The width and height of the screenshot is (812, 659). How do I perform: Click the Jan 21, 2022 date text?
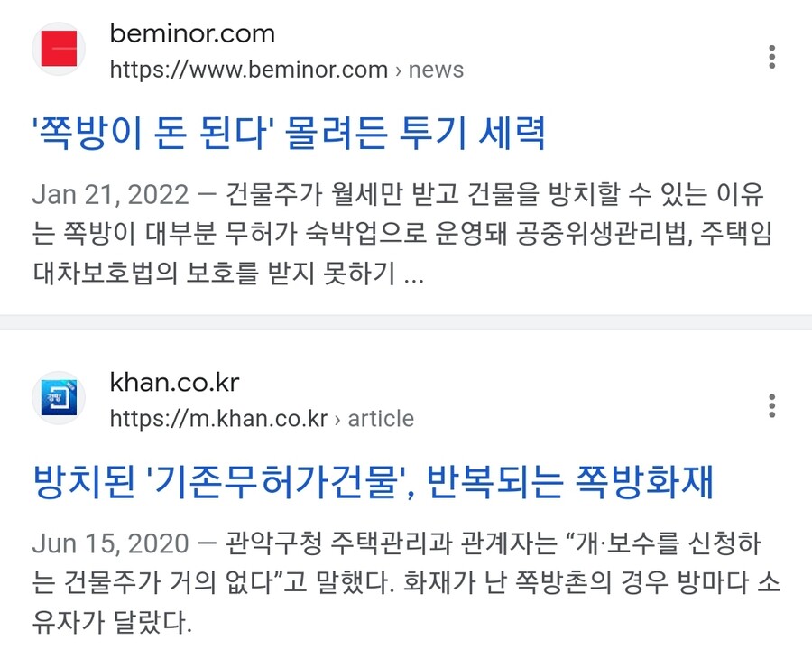point(110,195)
